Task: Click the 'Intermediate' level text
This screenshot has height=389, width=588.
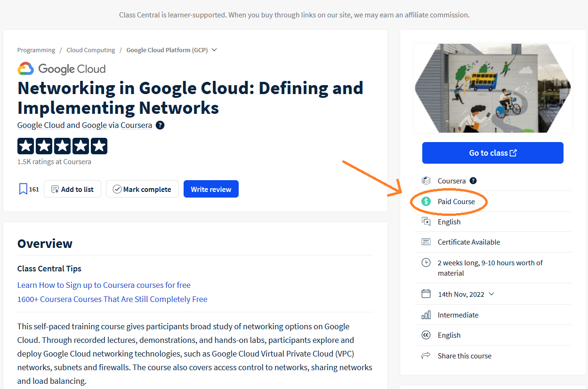Action: tap(458, 315)
